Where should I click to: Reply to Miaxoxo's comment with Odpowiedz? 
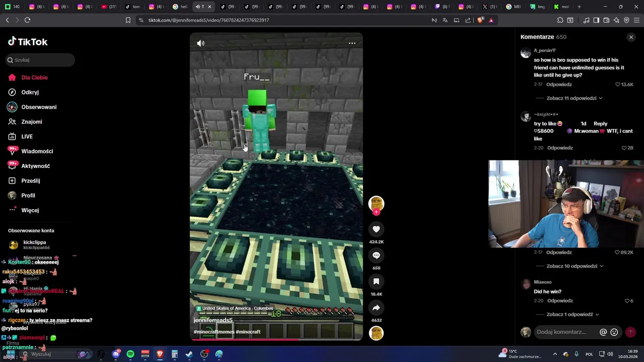coord(560,301)
